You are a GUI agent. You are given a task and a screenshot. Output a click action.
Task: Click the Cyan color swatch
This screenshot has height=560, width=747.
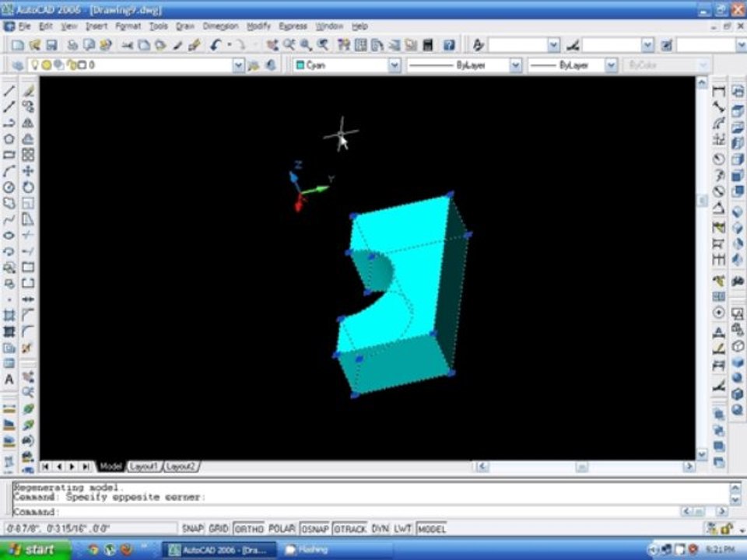[300, 65]
